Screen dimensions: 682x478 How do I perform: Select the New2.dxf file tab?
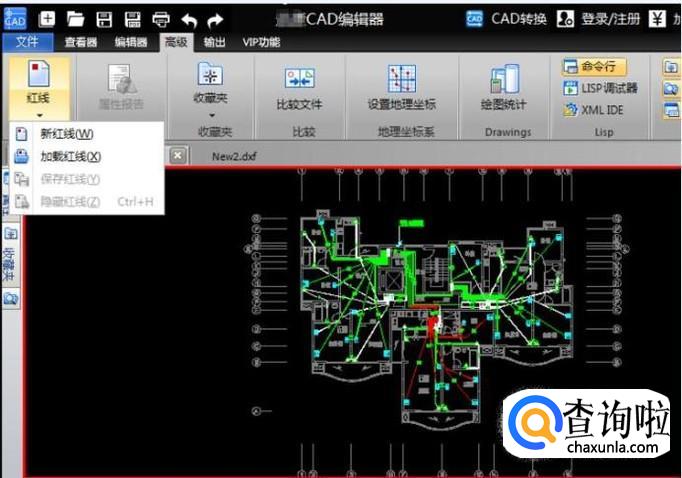[x=234, y=157]
